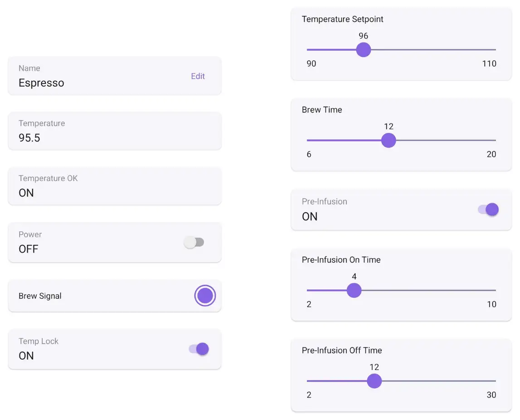Image resolution: width=520 pixels, height=420 pixels.
Task: Grab the Temperature Setpoint slider handle
Action: pos(363,49)
